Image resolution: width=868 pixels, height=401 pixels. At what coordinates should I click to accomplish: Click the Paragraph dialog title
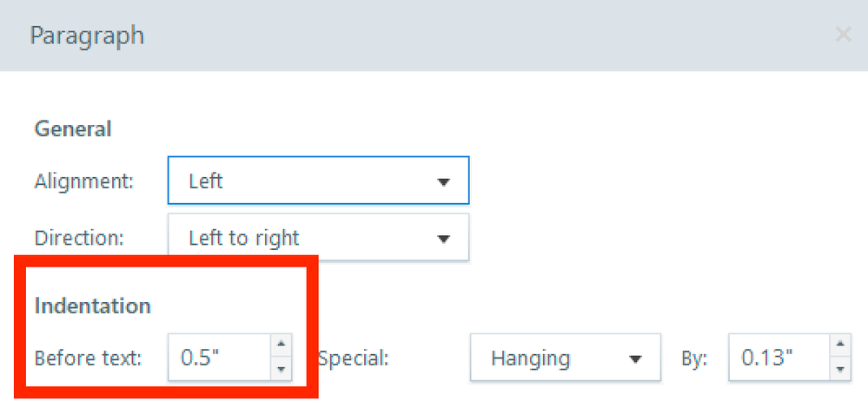87,36
